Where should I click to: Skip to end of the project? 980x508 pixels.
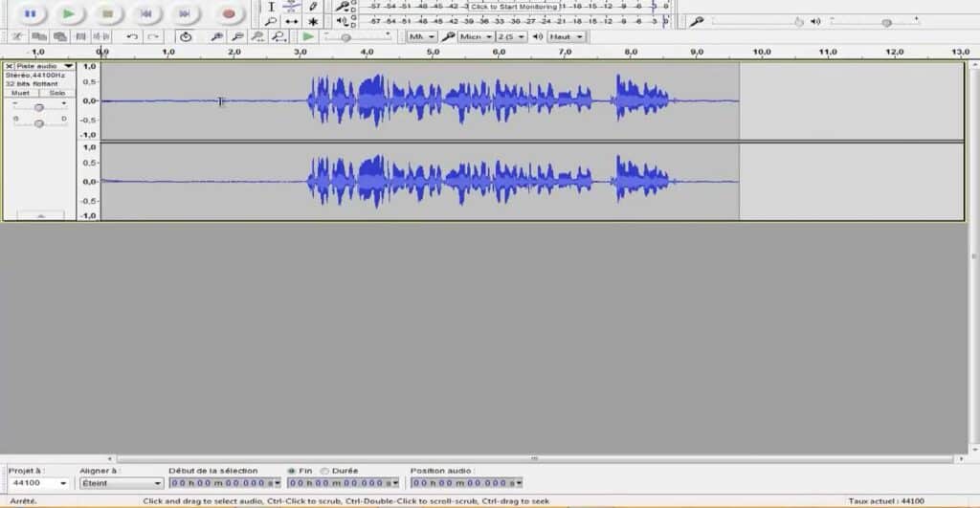185,12
